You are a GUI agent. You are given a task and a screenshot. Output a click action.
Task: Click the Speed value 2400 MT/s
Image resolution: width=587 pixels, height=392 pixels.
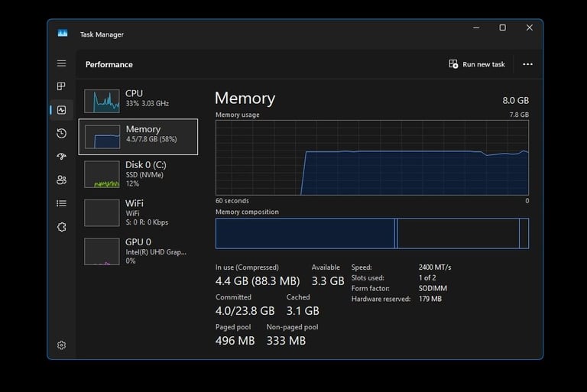click(x=435, y=267)
